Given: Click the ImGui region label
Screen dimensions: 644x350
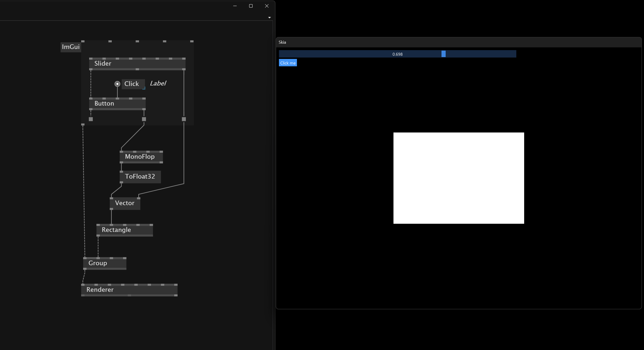Looking at the screenshot, I should tap(71, 47).
